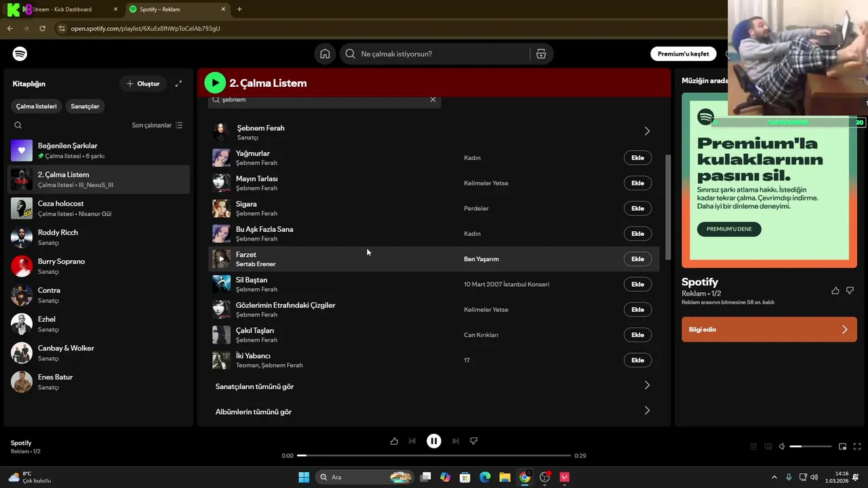Skip to next track
The height and width of the screenshot is (488, 868).
click(x=456, y=441)
